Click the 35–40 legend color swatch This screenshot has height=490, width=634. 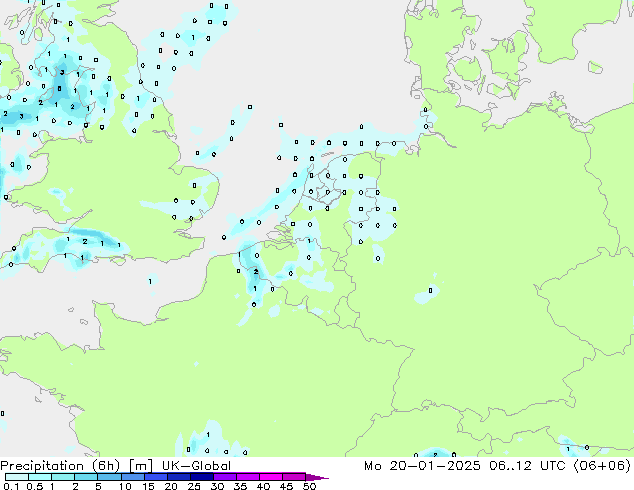pos(248,477)
